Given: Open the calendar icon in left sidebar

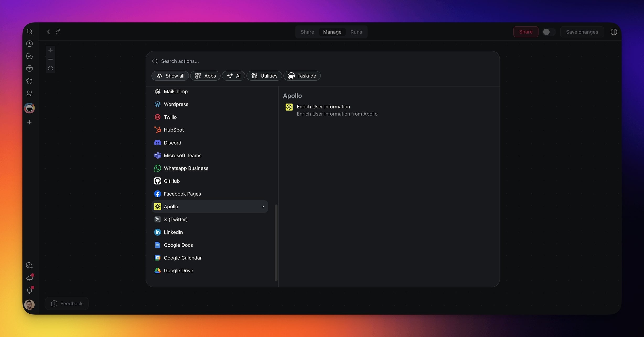Looking at the screenshot, I should point(30,69).
